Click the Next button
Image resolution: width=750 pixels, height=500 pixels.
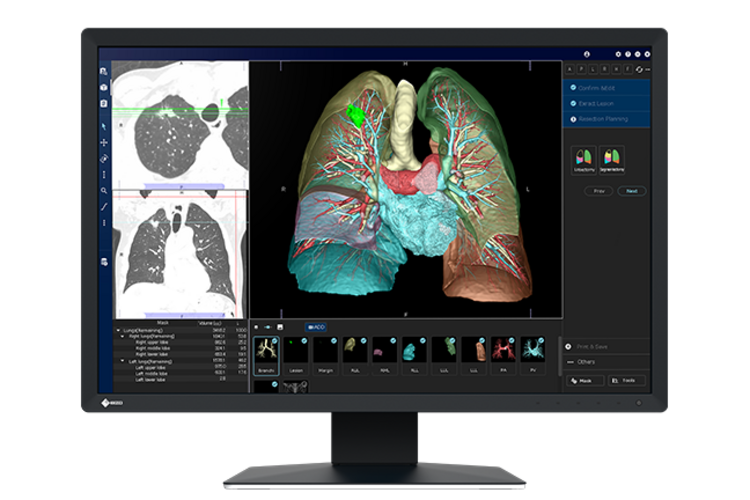631,190
